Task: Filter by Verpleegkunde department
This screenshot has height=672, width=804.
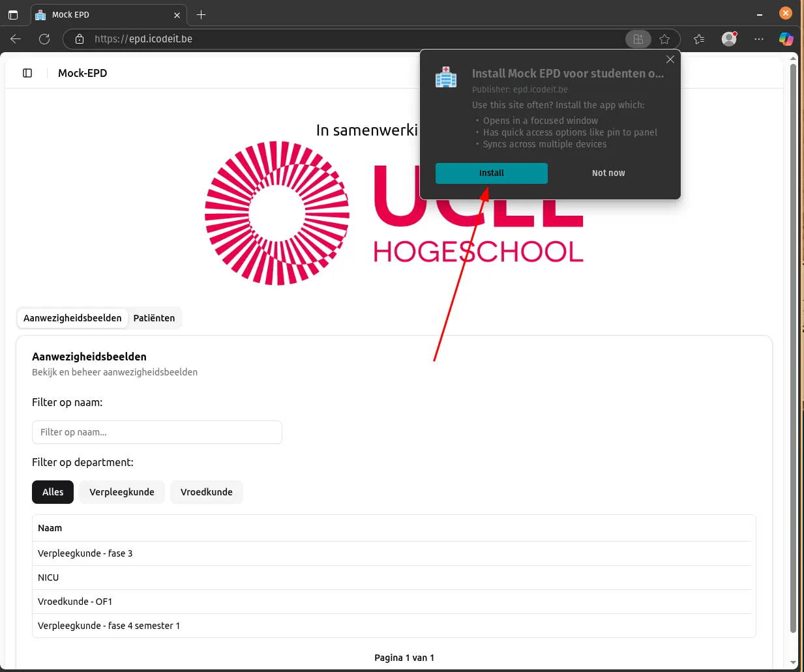Action: (x=122, y=492)
